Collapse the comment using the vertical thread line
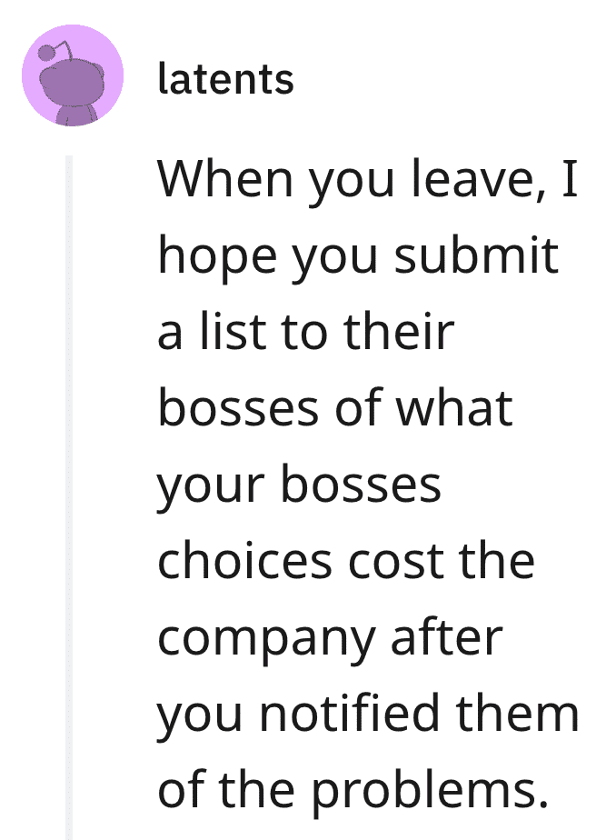The width and height of the screenshot is (616, 840). [x=68, y=497]
